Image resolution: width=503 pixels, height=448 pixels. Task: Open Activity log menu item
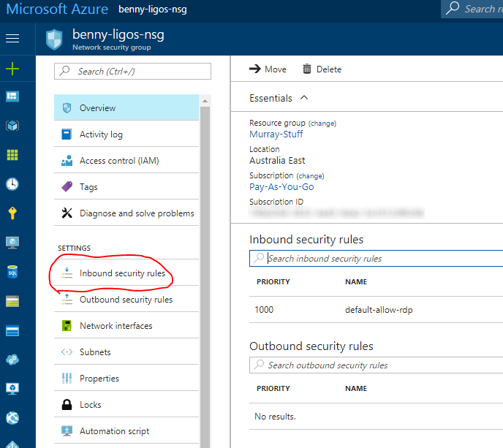tap(126, 134)
